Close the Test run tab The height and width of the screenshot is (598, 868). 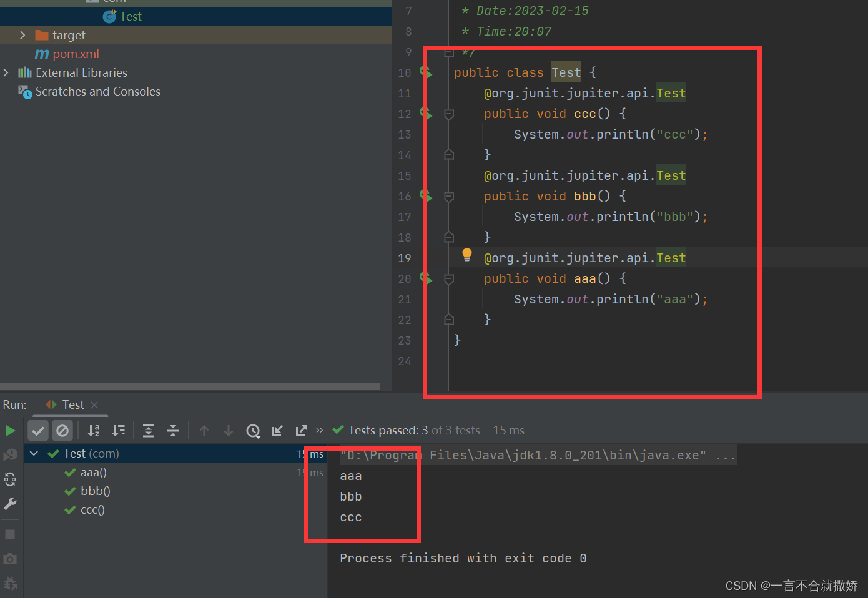pos(94,405)
